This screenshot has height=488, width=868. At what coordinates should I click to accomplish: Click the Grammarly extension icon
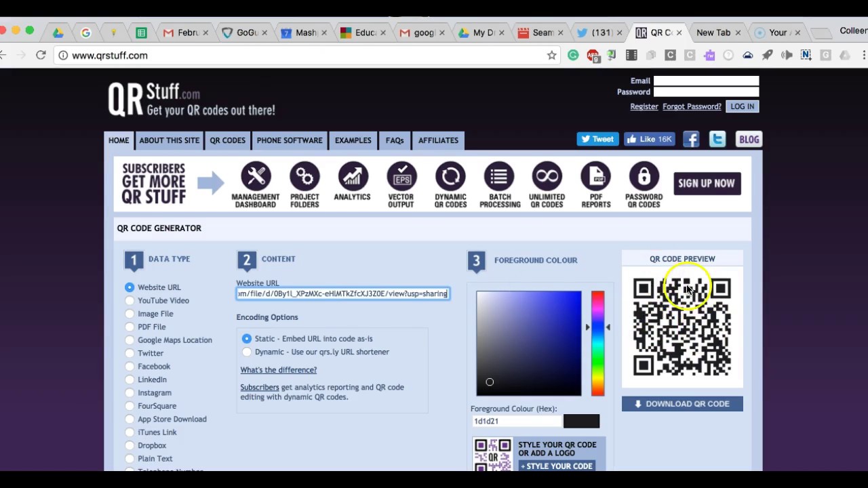573,56
